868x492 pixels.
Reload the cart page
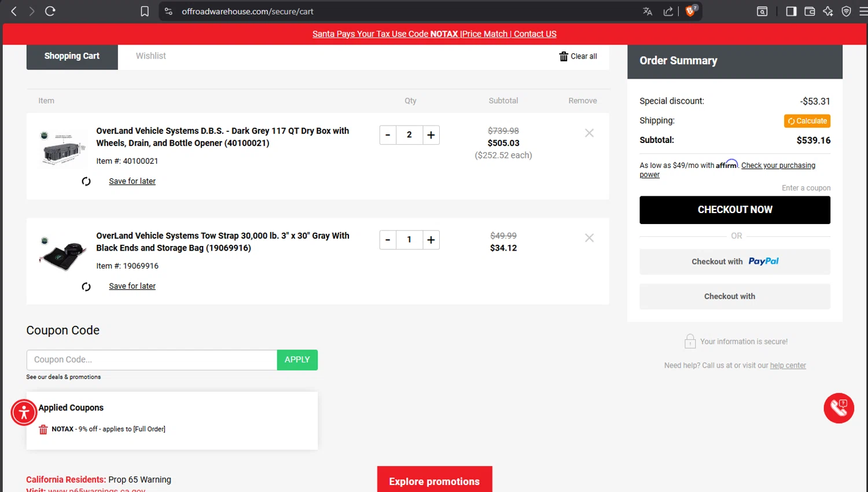coord(50,11)
